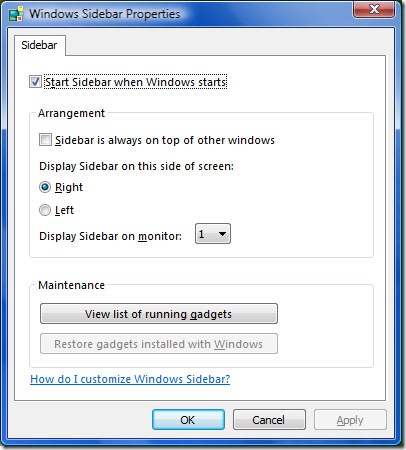Select the Sidebar tab
406x450 pixels.
tap(39, 45)
